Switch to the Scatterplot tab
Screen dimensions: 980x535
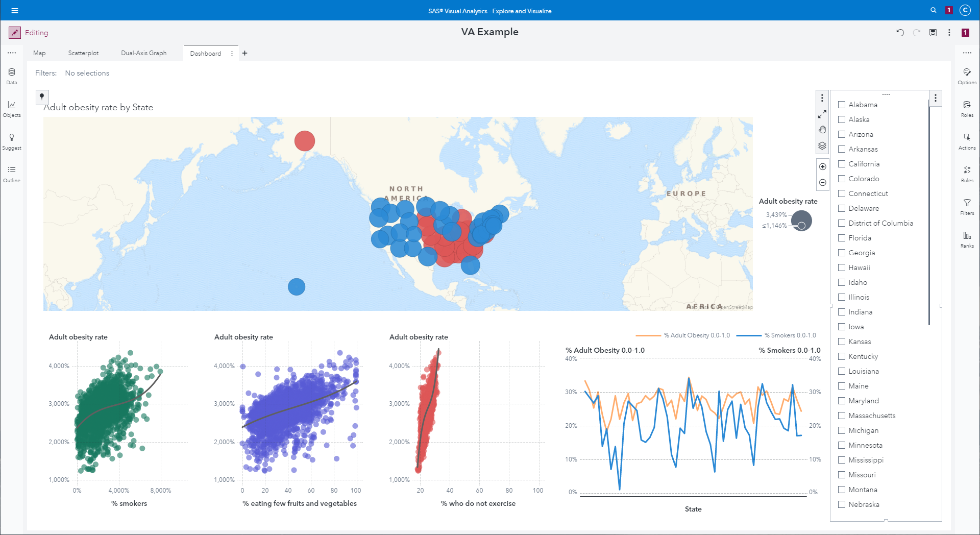point(83,53)
